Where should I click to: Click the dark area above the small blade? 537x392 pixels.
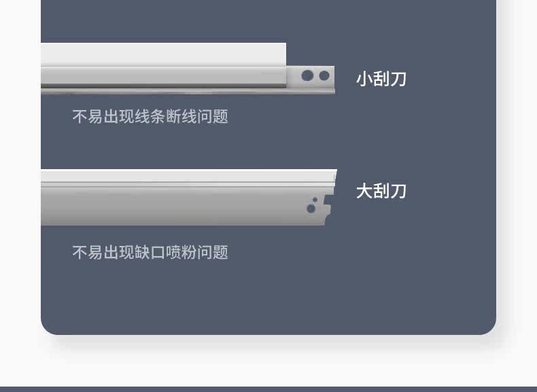pyautogui.click(x=268, y=20)
